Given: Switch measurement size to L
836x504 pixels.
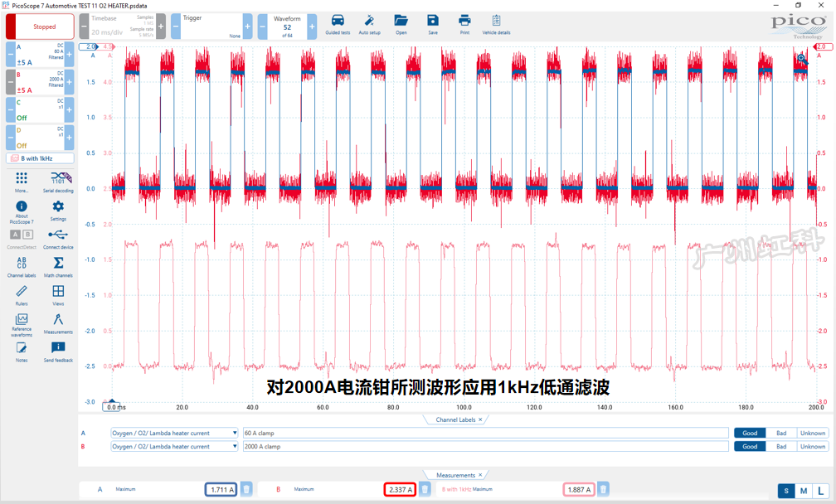Looking at the screenshot, I should tap(820, 491).
